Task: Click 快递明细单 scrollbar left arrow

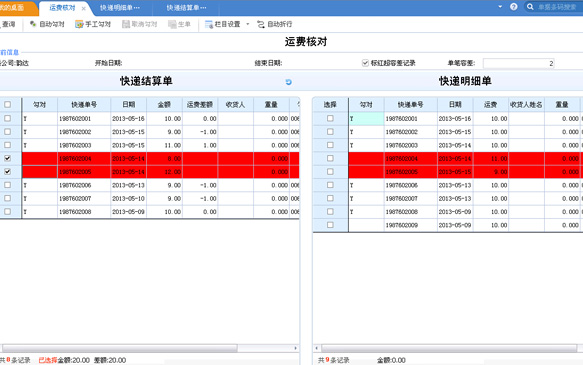Action: pos(317,348)
